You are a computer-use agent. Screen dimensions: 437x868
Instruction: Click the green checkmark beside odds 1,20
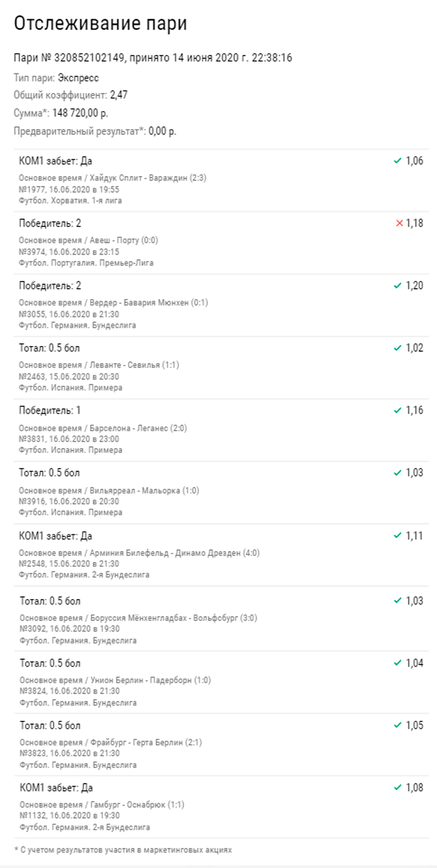point(398,286)
